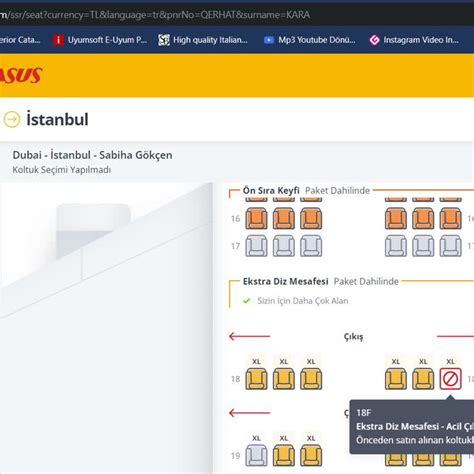Click the Dubai - İstanbul - Sabiha Gökçen flight header
Screen dimensions: 474x474
92,155
